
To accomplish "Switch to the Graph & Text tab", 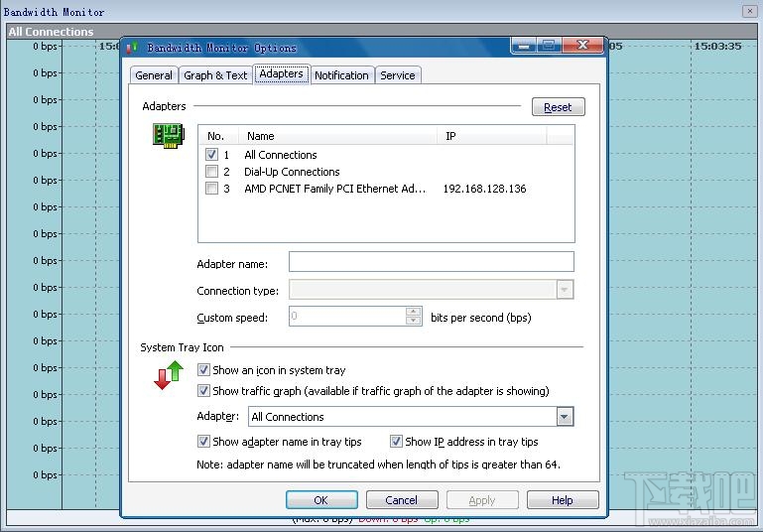I will tap(215, 75).
